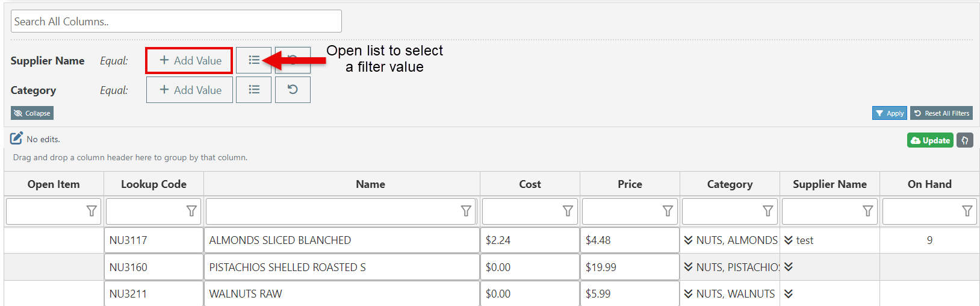Click Reset All Filters button
The width and height of the screenshot is (980, 306).
click(x=941, y=113)
